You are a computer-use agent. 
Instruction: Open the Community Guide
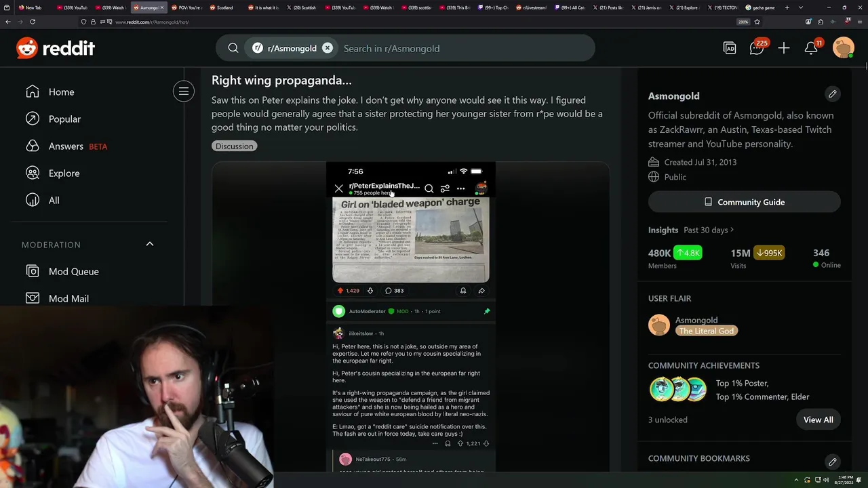pyautogui.click(x=745, y=202)
